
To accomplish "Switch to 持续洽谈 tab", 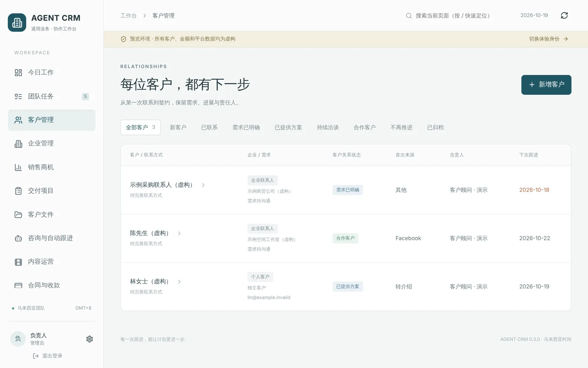I will (328, 127).
